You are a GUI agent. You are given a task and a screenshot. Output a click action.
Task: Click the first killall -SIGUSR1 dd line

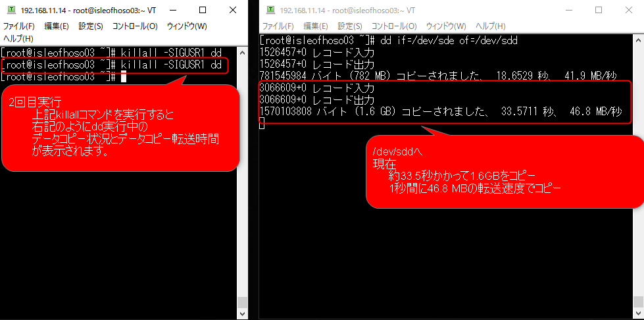click(x=111, y=53)
